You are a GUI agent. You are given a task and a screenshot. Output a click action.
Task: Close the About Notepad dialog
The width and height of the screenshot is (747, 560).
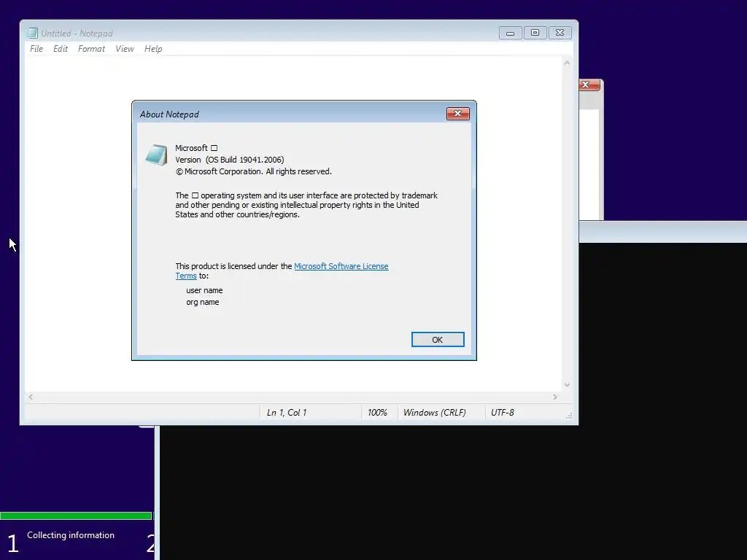458,113
